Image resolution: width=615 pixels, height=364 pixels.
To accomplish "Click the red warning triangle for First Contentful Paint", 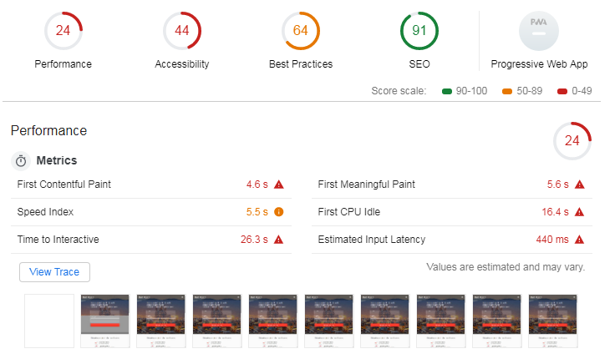I will pos(279,185).
